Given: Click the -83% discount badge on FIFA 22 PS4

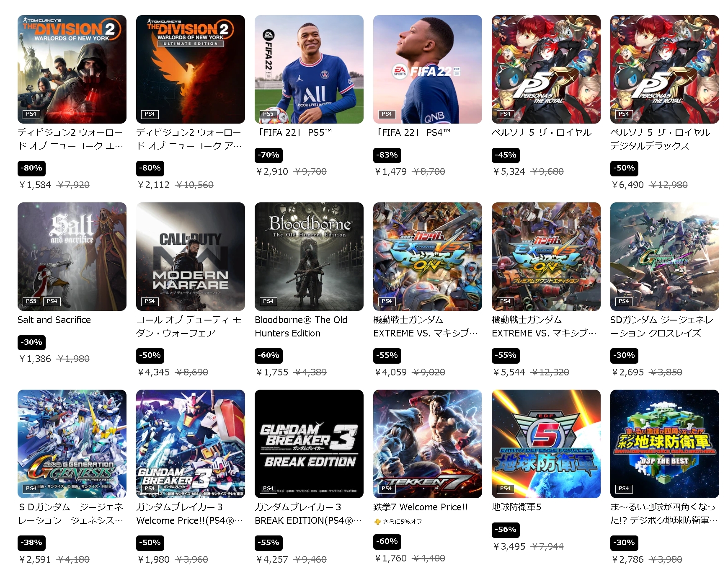Looking at the screenshot, I should (387, 155).
